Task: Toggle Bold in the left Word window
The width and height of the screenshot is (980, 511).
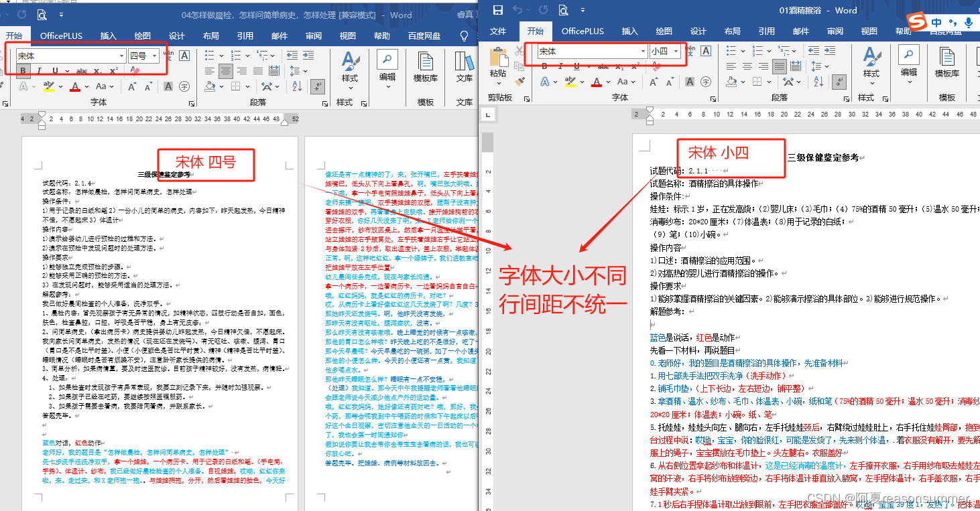Action: coord(23,70)
